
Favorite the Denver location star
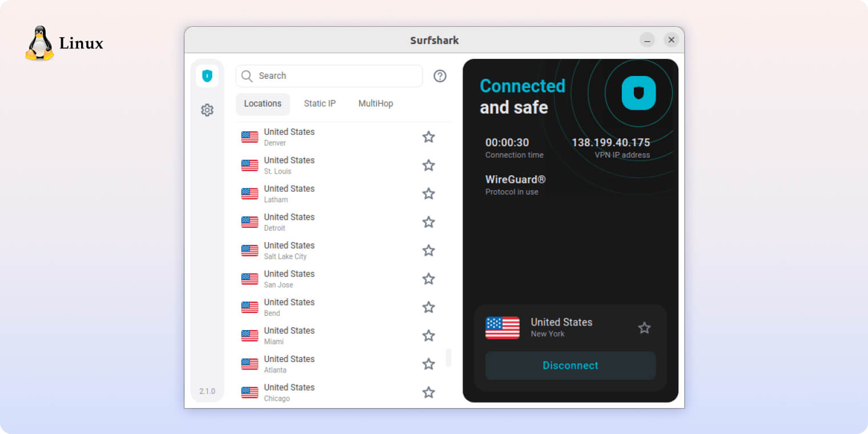[x=428, y=137]
